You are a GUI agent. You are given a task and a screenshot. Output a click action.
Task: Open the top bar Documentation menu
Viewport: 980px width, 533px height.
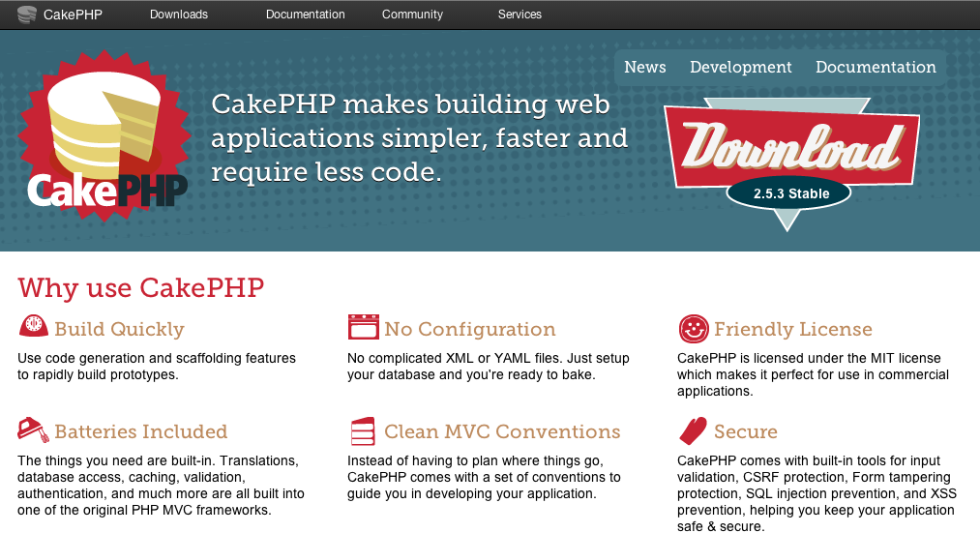point(305,15)
